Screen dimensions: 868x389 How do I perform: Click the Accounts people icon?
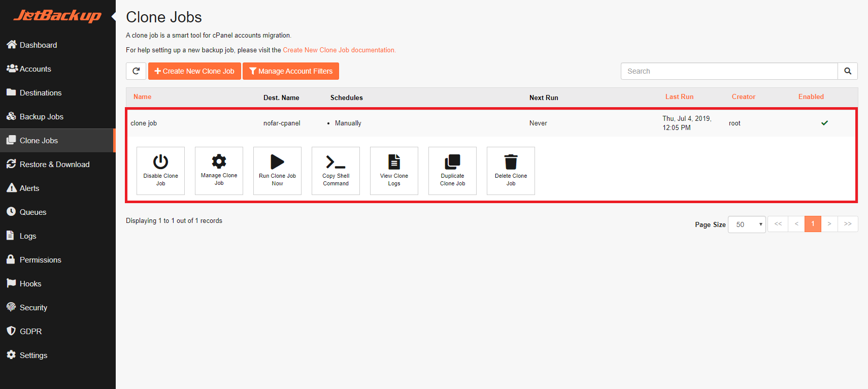[x=12, y=68]
